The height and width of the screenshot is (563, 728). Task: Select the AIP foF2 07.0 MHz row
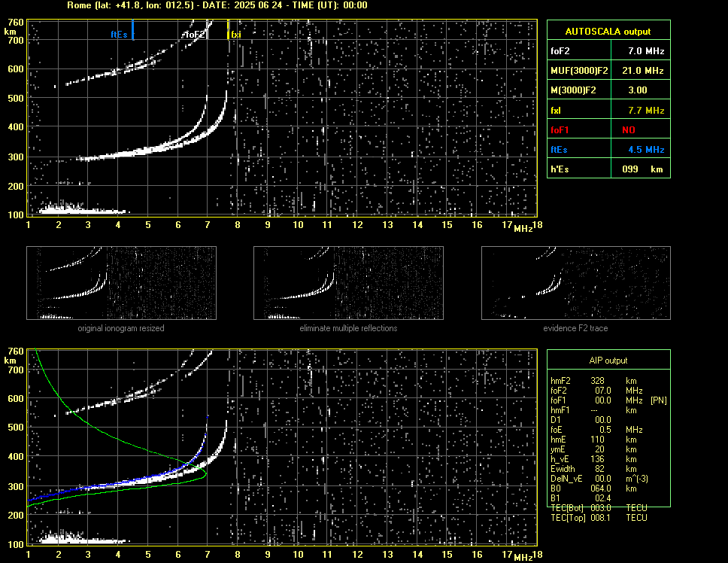pyautogui.click(x=596, y=391)
